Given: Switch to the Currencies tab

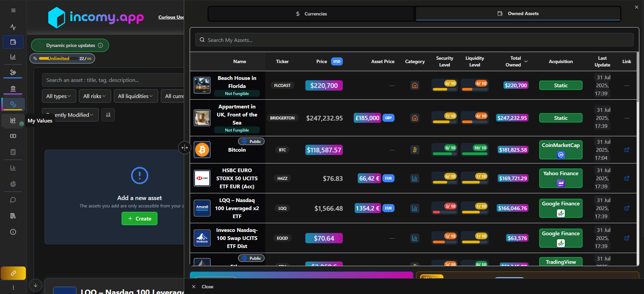Looking at the screenshot, I should click(311, 14).
